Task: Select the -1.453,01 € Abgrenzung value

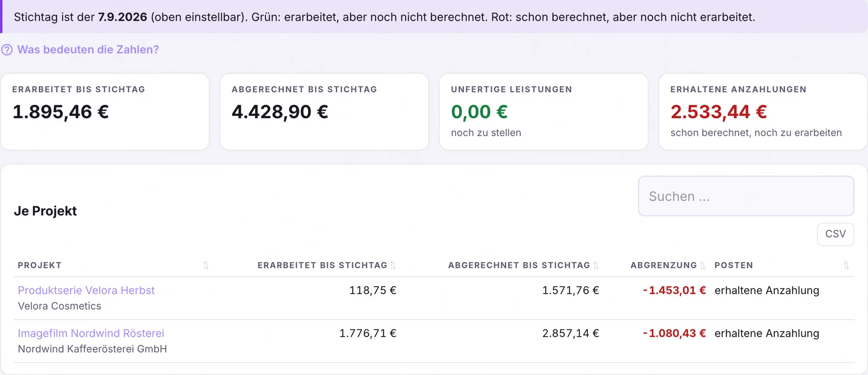Action: [x=674, y=291]
